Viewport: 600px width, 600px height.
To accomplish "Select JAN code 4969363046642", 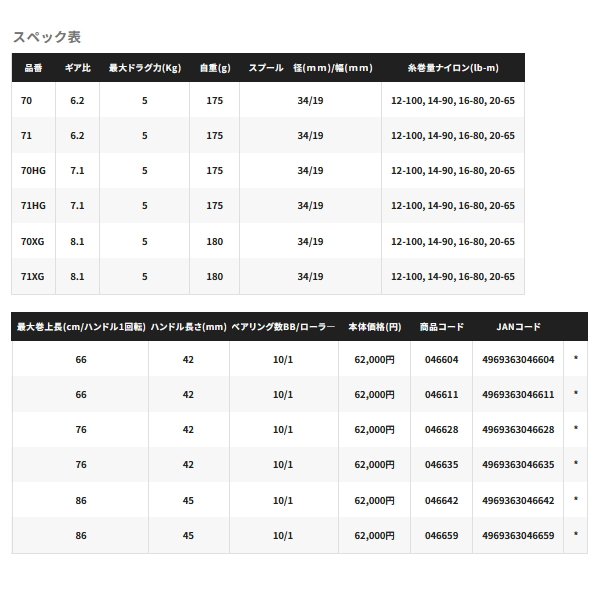I will [x=518, y=501].
